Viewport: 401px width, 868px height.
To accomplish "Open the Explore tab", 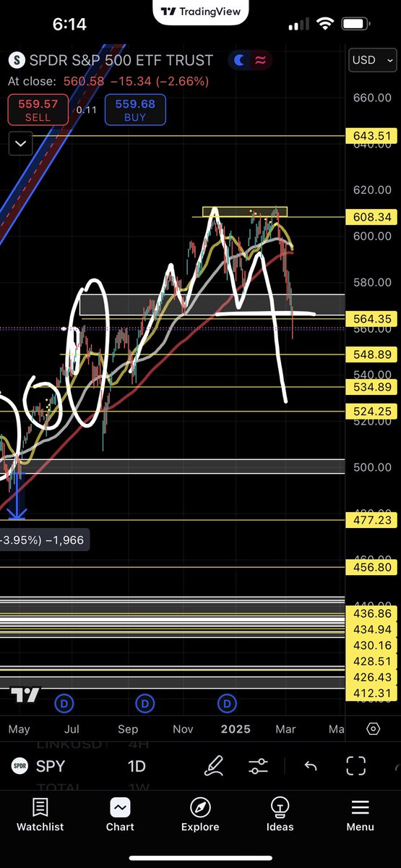I will point(200,815).
